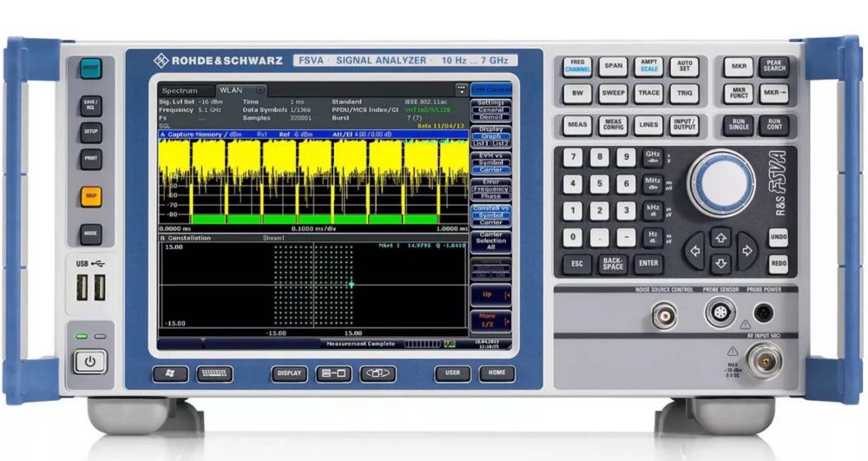Hit the SETUP key on left panel

[91, 132]
